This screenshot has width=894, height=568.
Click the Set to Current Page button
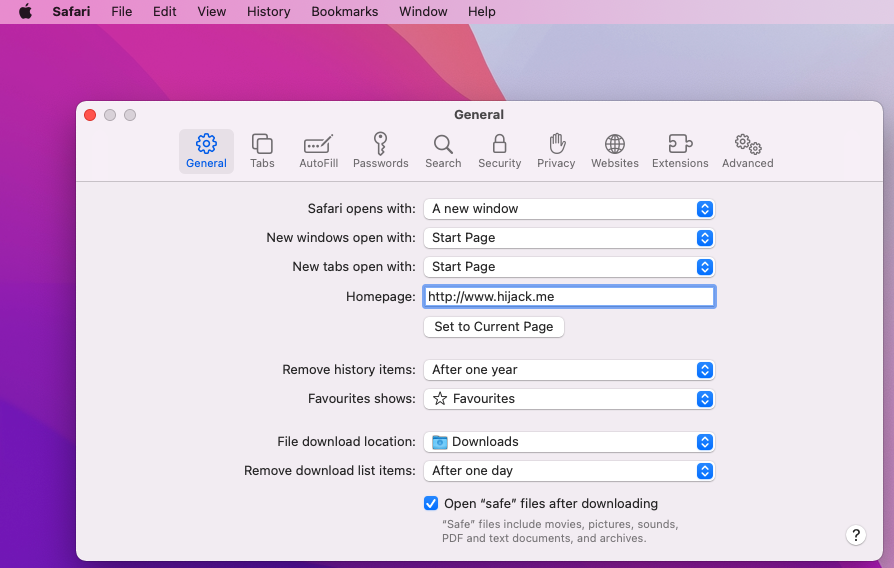point(494,327)
